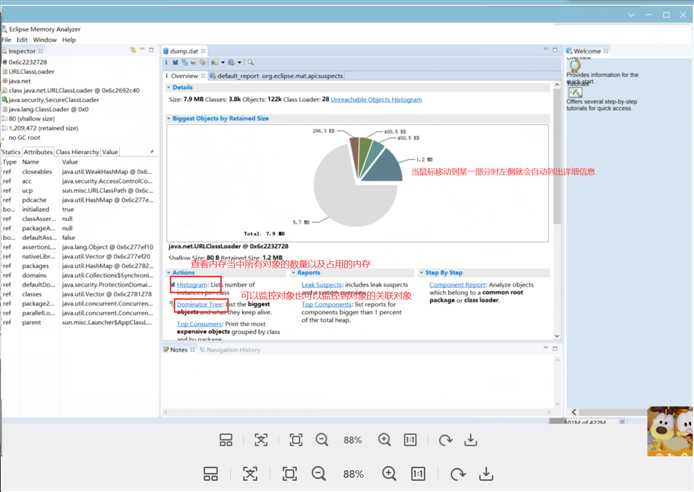The width and height of the screenshot is (694, 492).
Task: Close the dump.dat tab
Action: 203,51
